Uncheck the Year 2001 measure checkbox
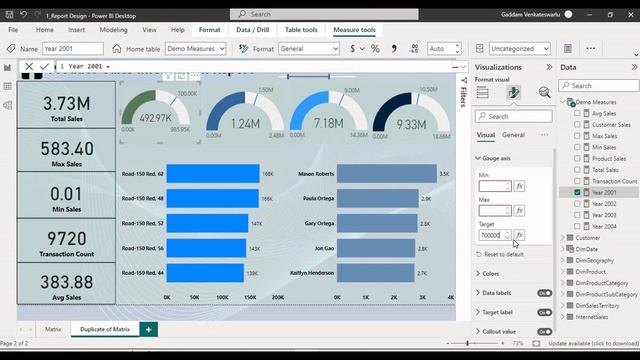This screenshot has width=640, height=360. point(577,192)
